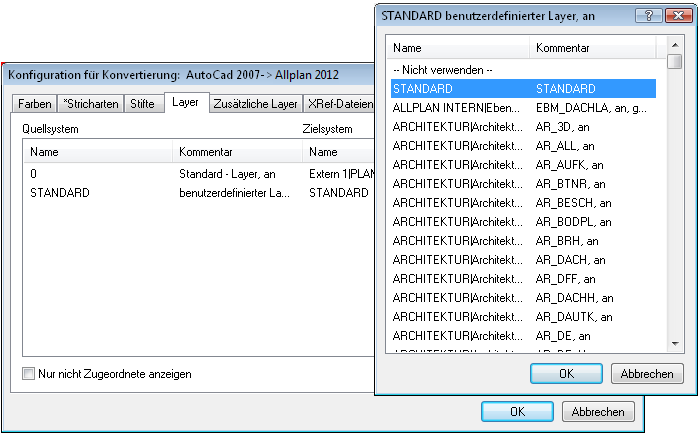Switch to the *Stricharten tab
698x433 pixels.
tap(91, 104)
